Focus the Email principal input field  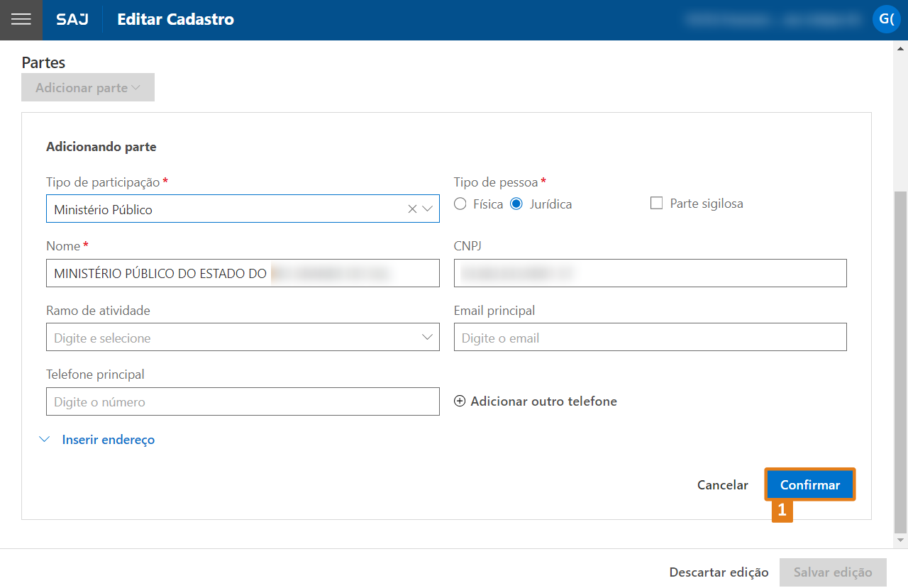[650, 338]
